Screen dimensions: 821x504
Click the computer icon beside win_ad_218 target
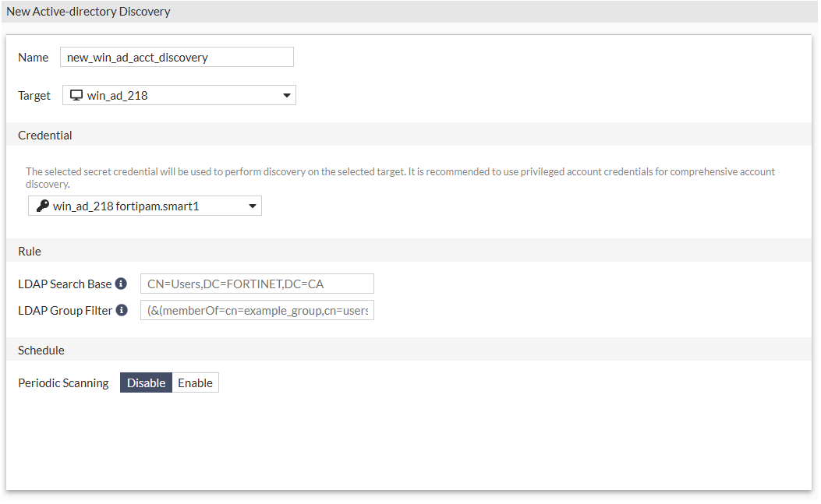(76, 94)
